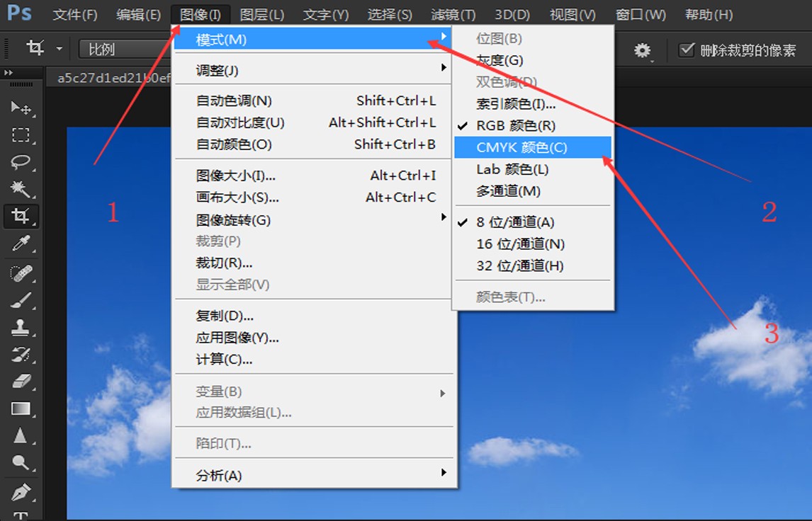Click the Ps application logo

pyautogui.click(x=20, y=13)
